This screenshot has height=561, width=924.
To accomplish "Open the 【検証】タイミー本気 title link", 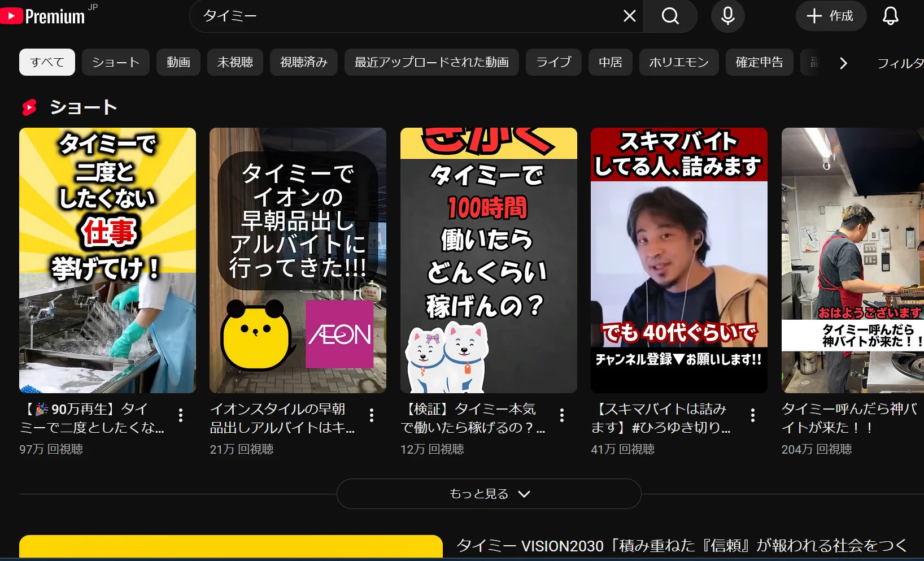I will 473,418.
